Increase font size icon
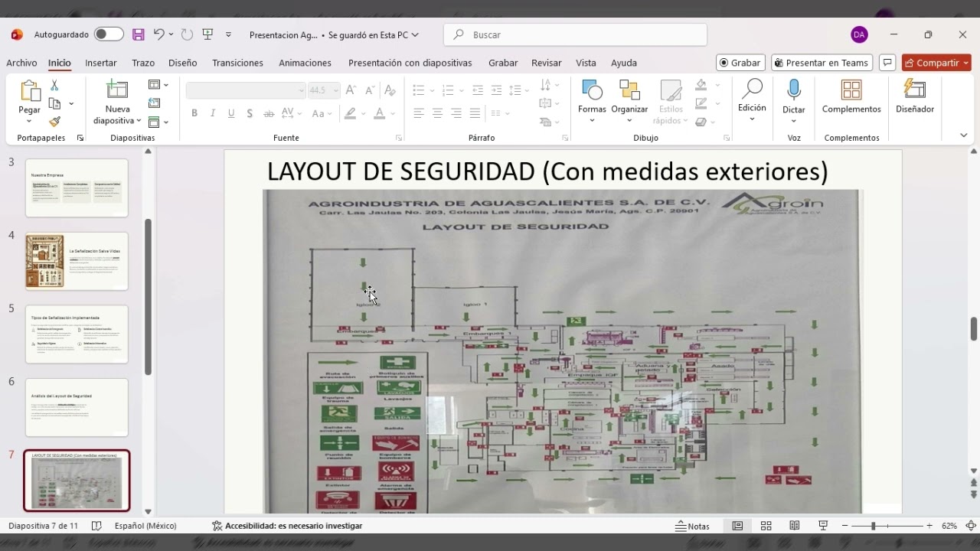 (351, 90)
